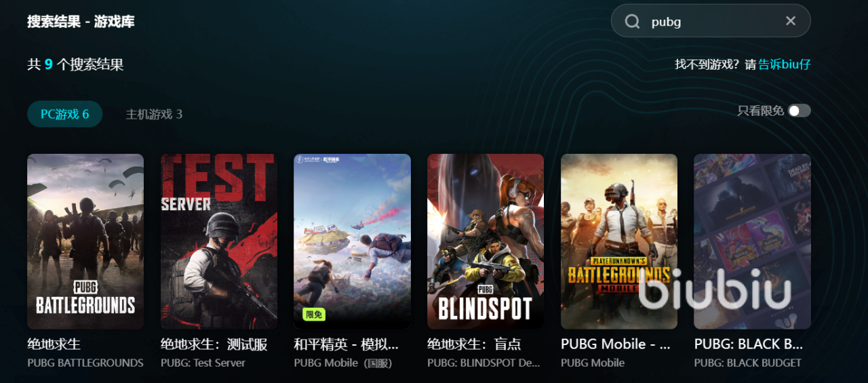Click the 限免 badge on 和平精英
This screenshot has height=383, width=868.
(314, 315)
